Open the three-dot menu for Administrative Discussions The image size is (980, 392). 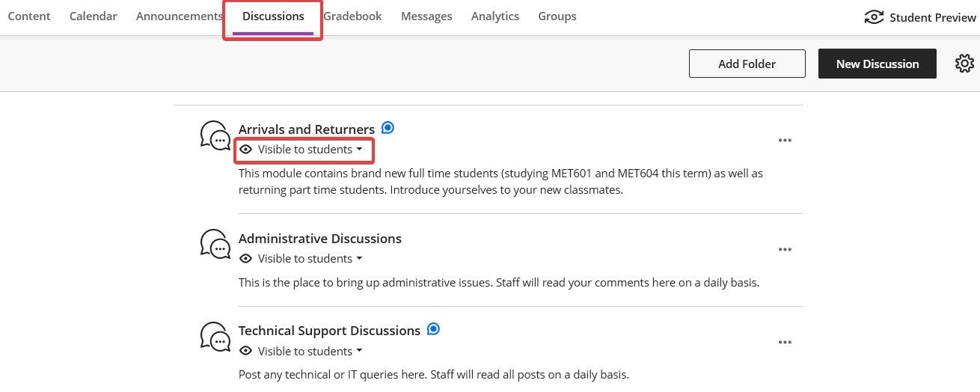point(785,249)
